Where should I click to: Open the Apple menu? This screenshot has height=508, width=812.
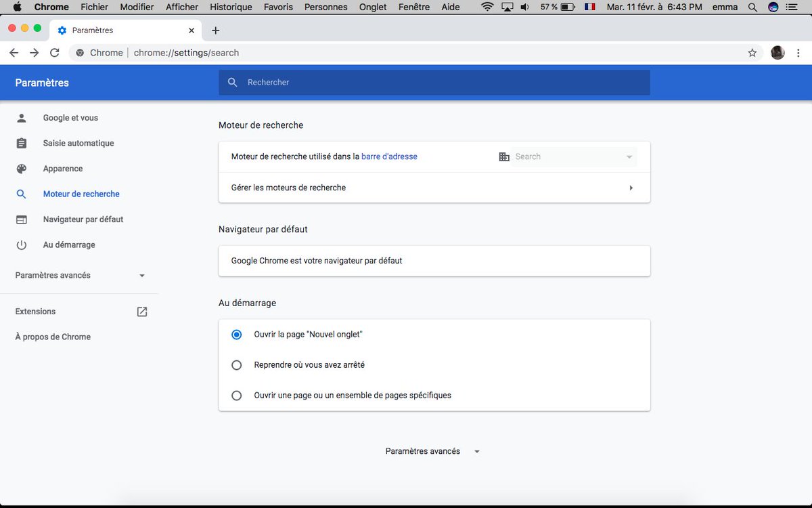pos(18,7)
